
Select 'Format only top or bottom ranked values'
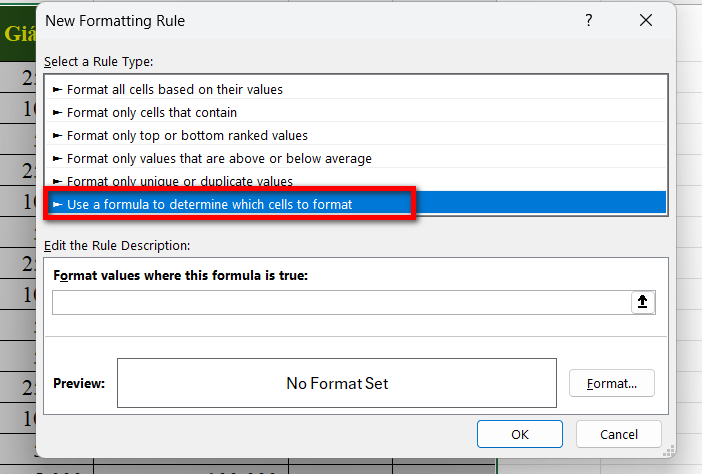click(x=187, y=135)
